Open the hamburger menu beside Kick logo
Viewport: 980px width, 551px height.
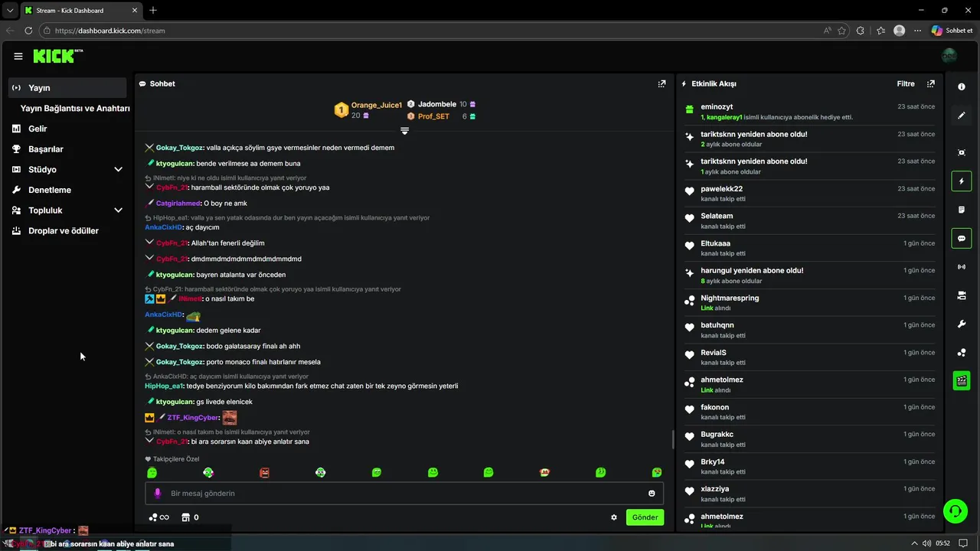(x=18, y=56)
